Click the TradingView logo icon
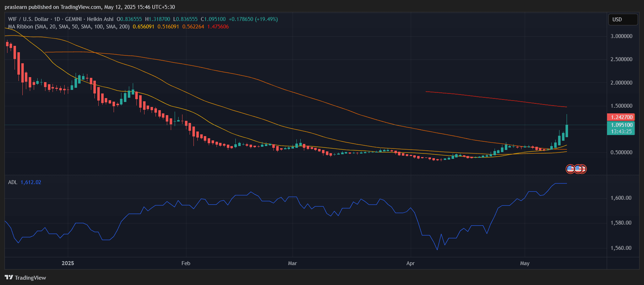This screenshot has height=285, width=644. pyautogui.click(x=9, y=278)
